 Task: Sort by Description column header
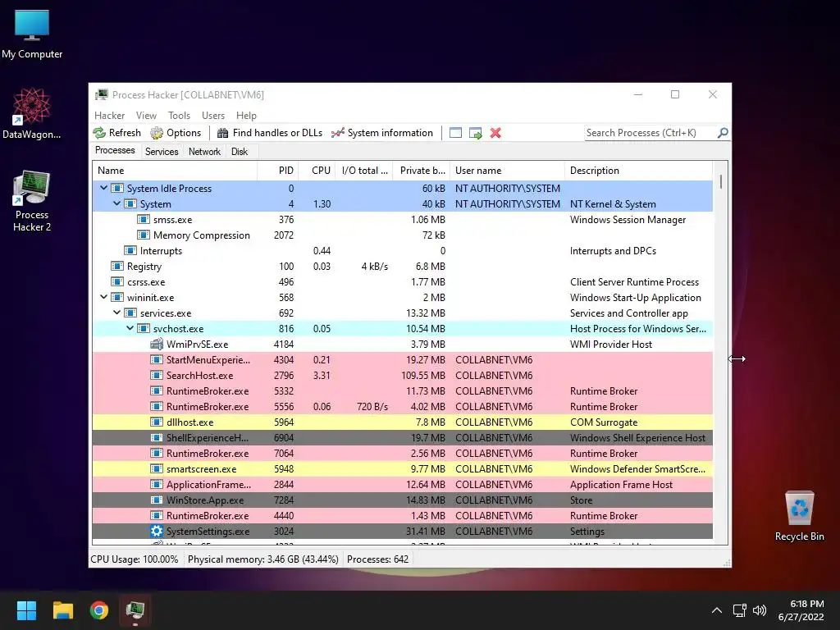(638, 171)
